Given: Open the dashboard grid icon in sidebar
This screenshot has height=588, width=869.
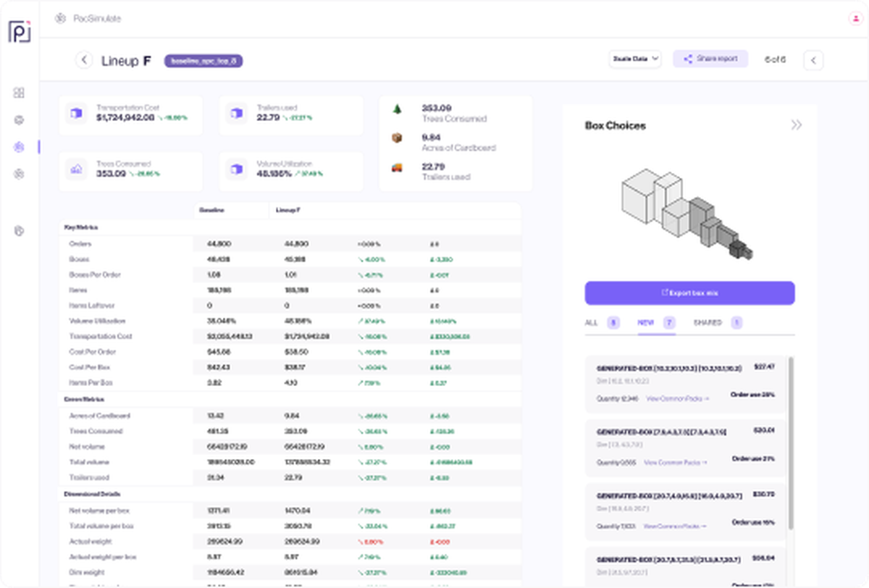Looking at the screenshot, I should tap(20, 93).
